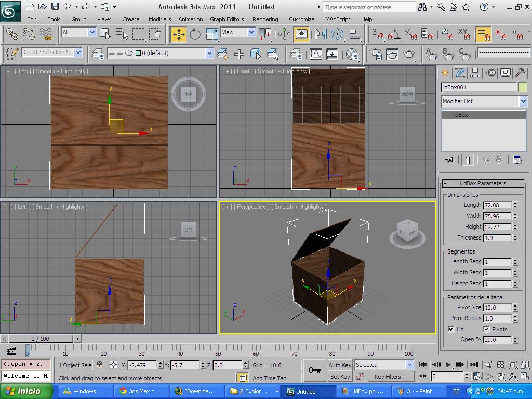Uncheck the Lid checkbox
This screenshot has width=532, height=399.
pos(451,329)
